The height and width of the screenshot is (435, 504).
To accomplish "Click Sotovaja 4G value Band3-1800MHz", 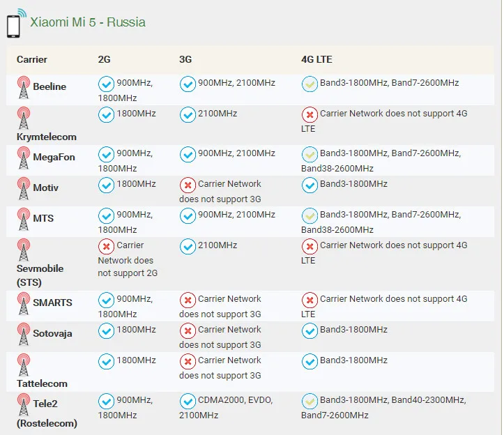I will pos(353,330).
